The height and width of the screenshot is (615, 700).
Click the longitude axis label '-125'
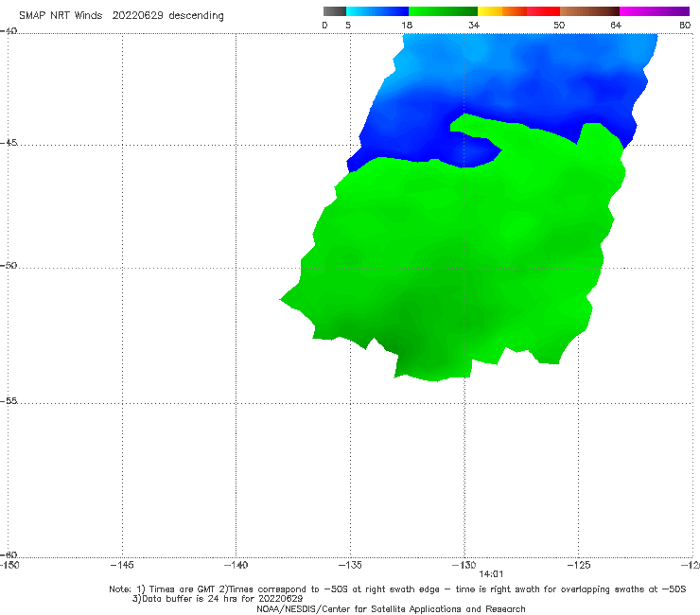(579, 566)
